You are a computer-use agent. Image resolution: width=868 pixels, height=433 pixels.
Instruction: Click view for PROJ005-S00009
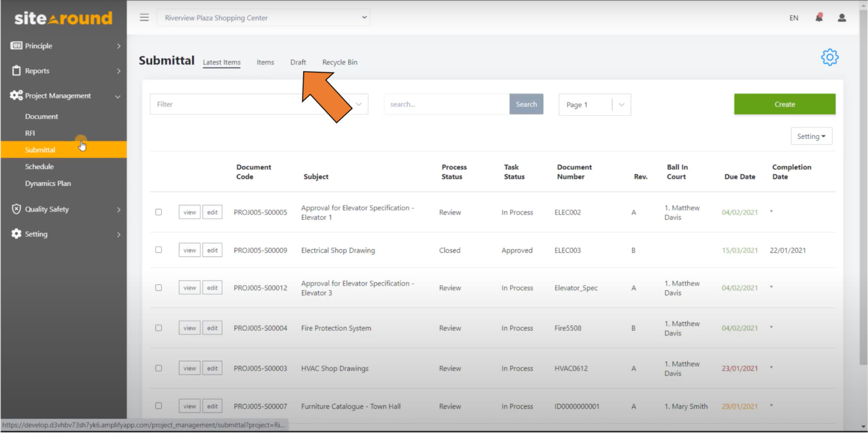(190, 250)
